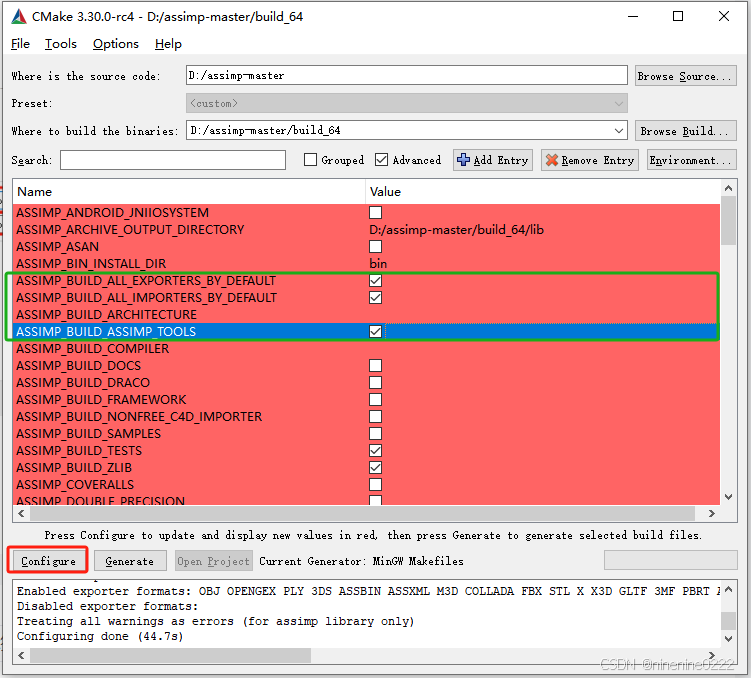The image size is (751, 678).
Task: Close the CMake window
Action: tap(724, 16)
